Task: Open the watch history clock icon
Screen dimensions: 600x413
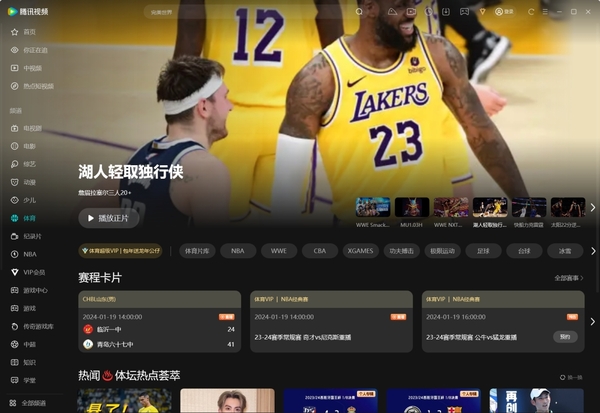Action: [x=429, y=12]
